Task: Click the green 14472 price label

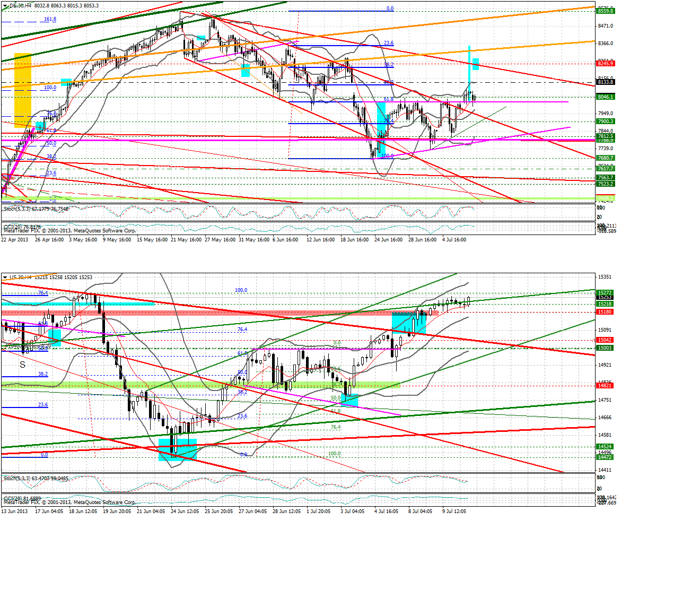Action: 605,457
